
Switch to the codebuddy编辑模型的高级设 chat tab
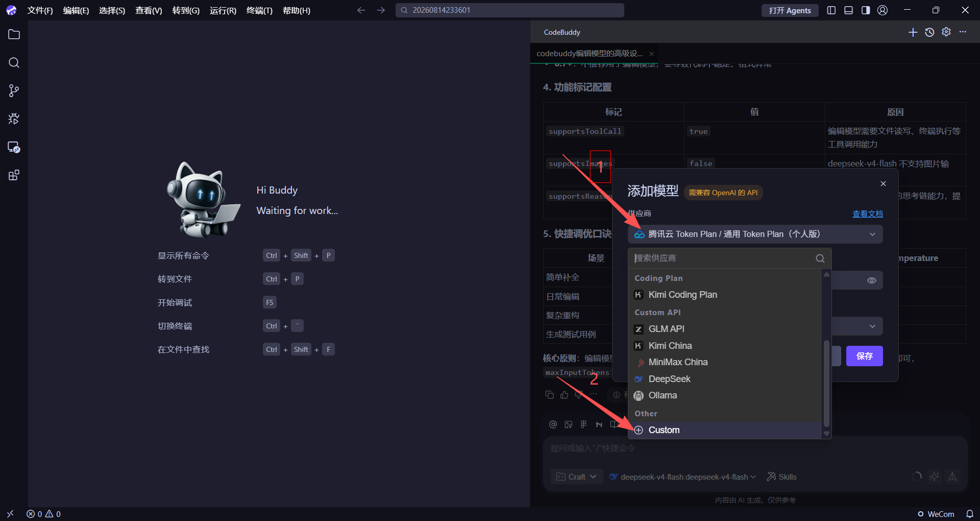tap(590, 54)
